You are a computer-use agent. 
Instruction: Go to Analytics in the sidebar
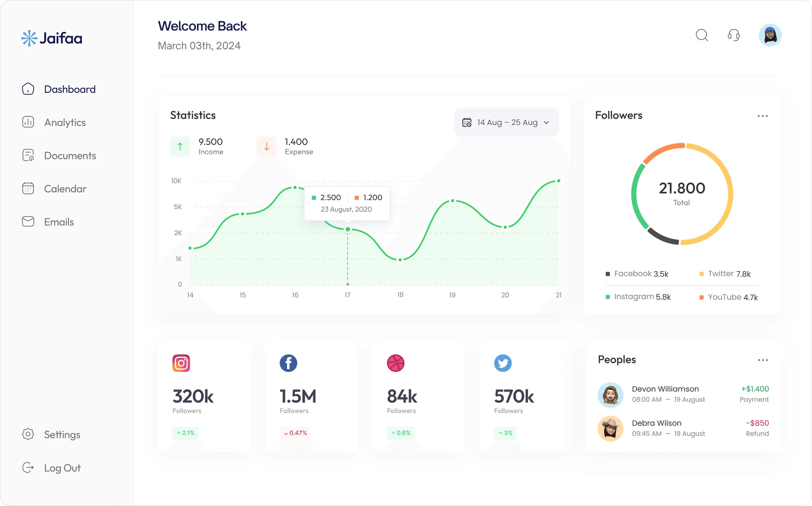pyautogui.click(x=65, y=122)
